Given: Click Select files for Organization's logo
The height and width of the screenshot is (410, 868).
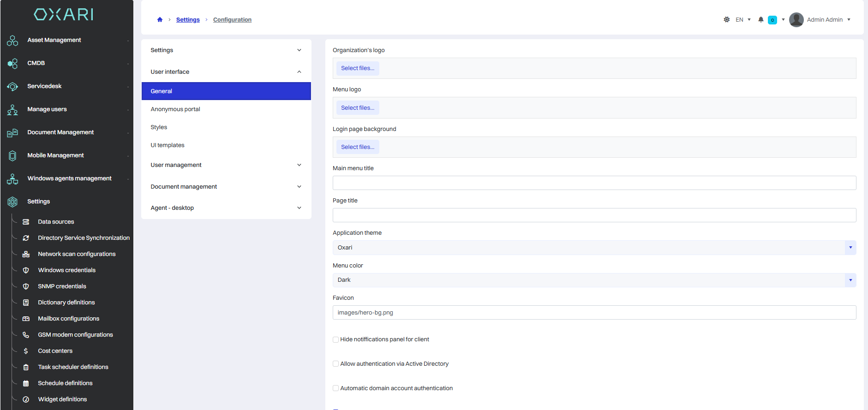Looking at the screenshot, I should click(x=358, y=68).
